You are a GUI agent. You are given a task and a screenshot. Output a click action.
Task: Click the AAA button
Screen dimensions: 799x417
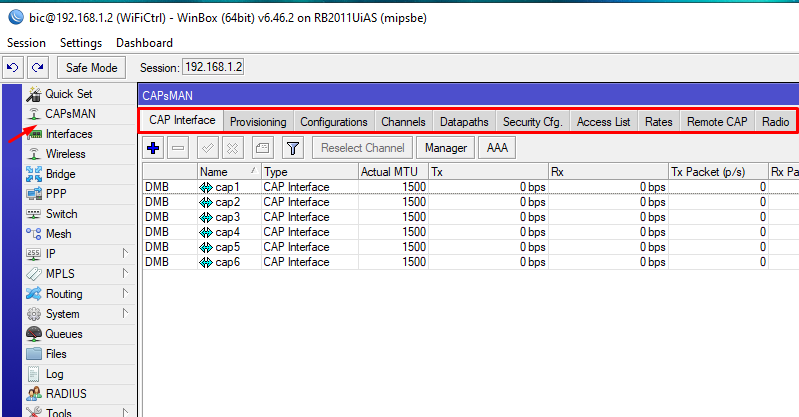pyautogui.click(x=495, y=148)
